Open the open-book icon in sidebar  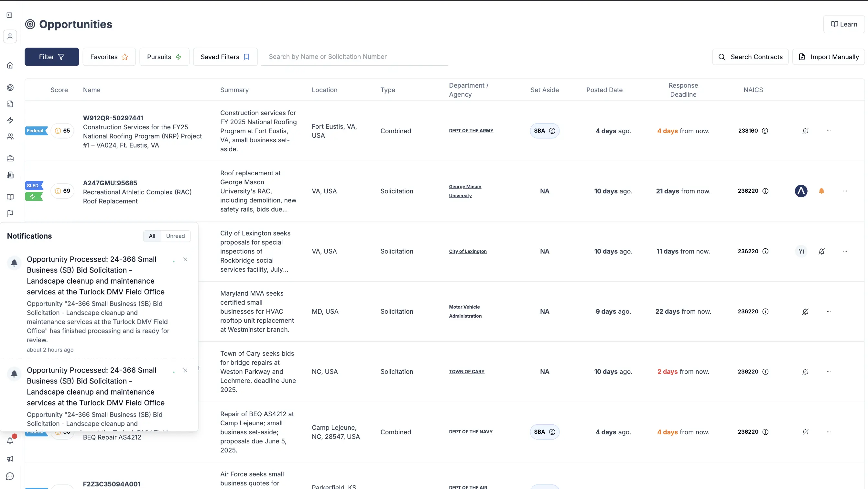(x=10, y=197)
